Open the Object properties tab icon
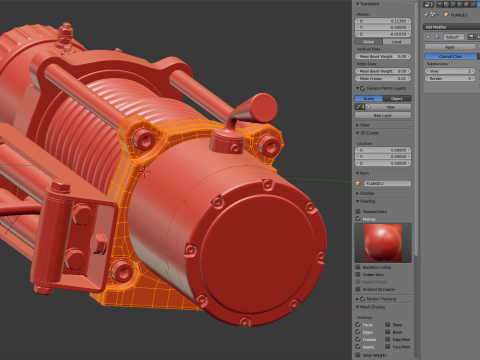Image resolution: width=480 pixels, height=360 pixels. 466,4
